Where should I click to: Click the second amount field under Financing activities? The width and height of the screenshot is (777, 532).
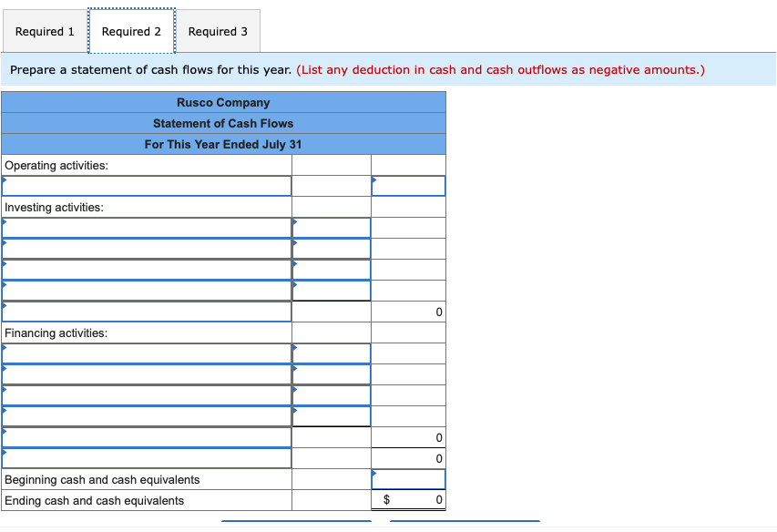coord(332,374)
